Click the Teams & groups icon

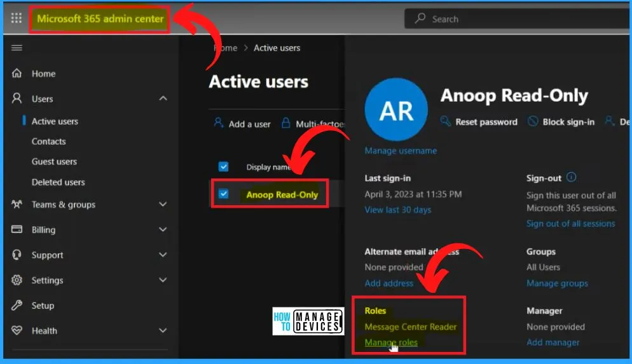[17, 204]
